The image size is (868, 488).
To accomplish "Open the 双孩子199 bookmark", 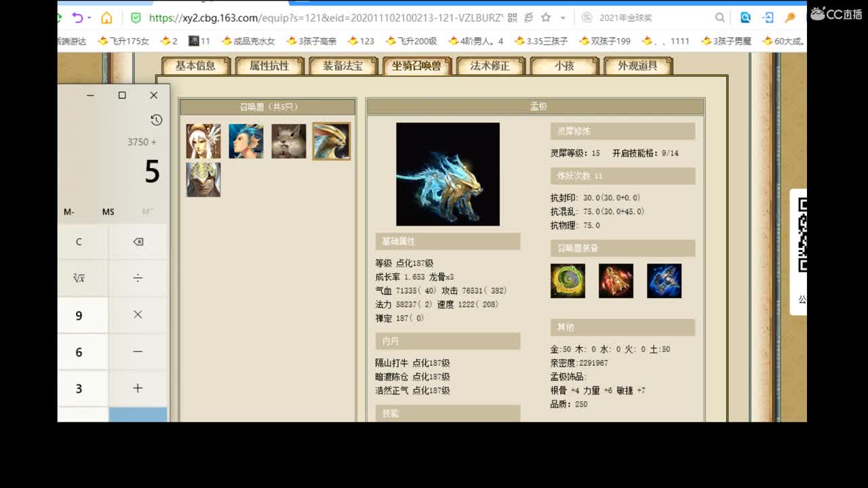I will [605, 41].
